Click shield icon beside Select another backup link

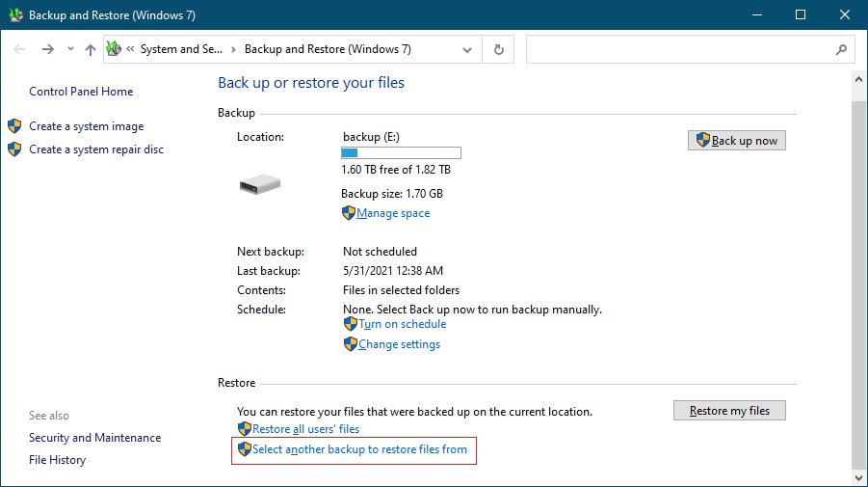coord(244,449)
